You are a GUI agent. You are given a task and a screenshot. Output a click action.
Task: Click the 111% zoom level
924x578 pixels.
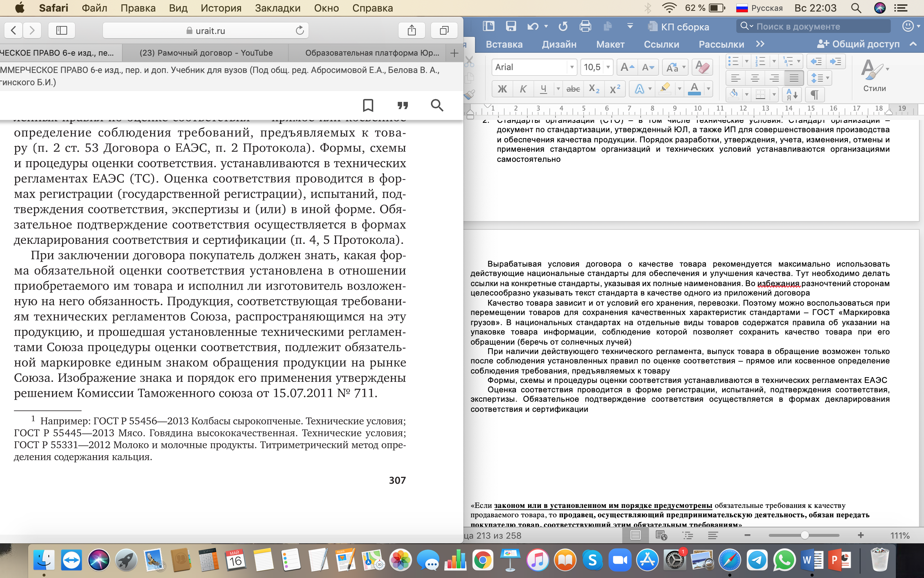pyautogui.click(x=900, y=536)
